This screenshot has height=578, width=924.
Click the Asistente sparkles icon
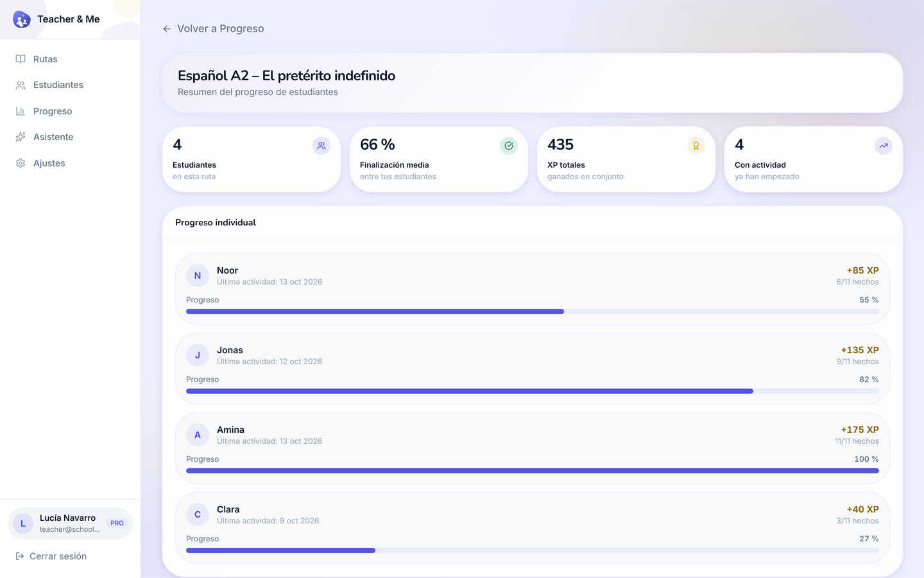21,137
